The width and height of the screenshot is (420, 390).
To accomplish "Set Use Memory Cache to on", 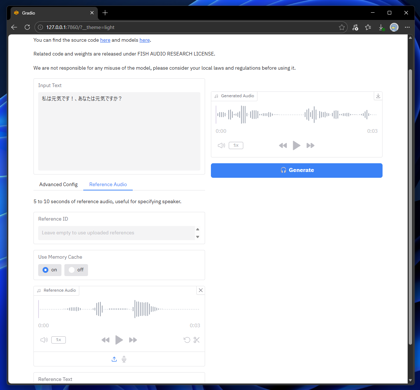I will 50,270.
